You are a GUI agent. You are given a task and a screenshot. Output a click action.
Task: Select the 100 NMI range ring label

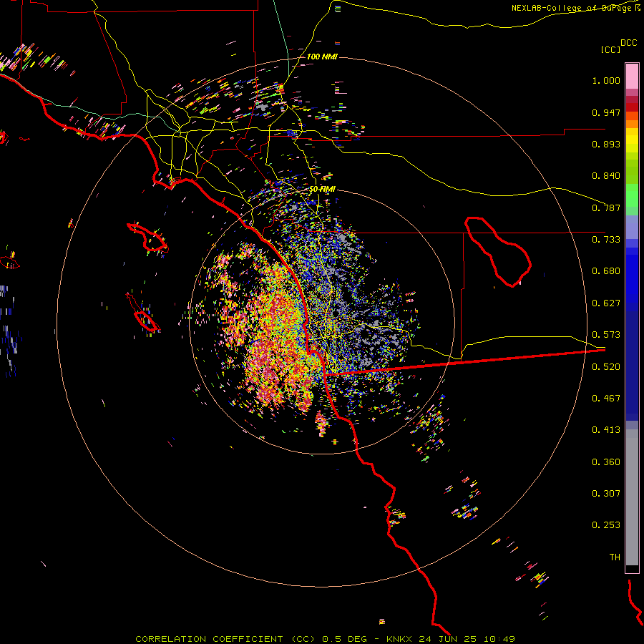pos(322,57)
